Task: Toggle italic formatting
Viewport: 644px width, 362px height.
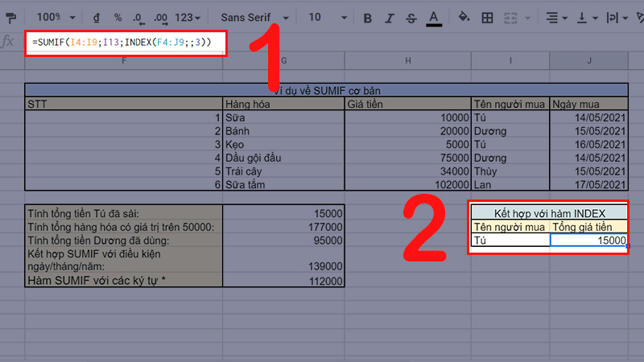Action: click(x=390, y=17)
